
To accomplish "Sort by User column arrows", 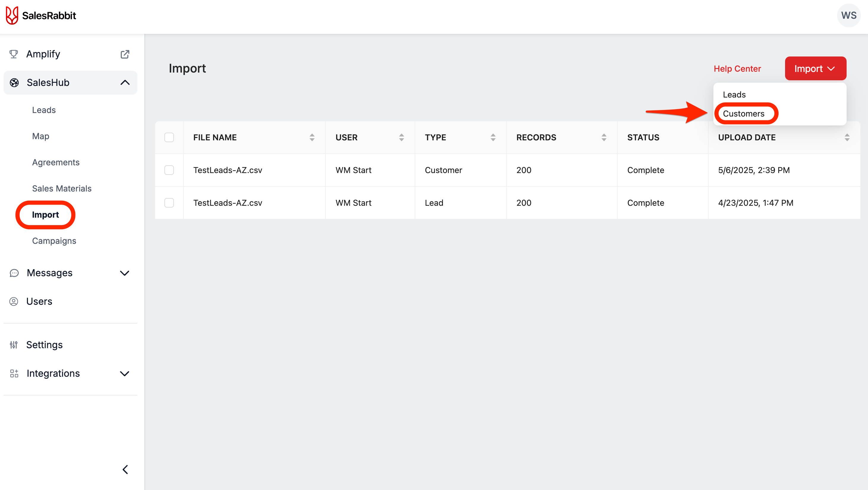I will tap(401, 137).
